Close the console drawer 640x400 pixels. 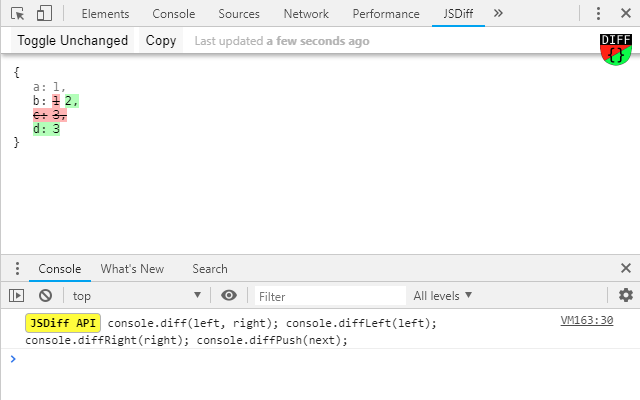click(626, 268)
